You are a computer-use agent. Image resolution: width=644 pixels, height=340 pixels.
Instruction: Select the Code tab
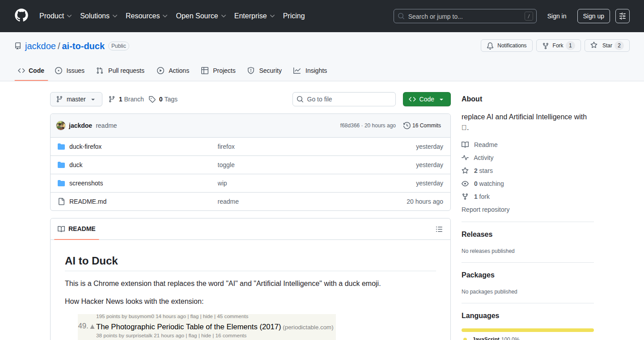(x=31, y=71)
